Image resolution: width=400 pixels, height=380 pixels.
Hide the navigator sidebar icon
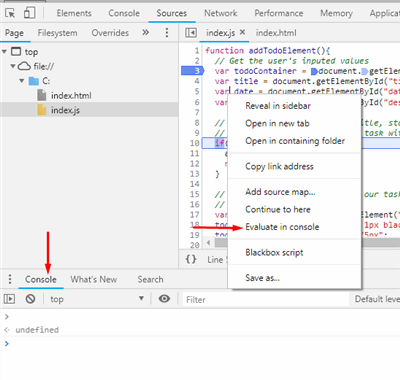tap(191, 33)
